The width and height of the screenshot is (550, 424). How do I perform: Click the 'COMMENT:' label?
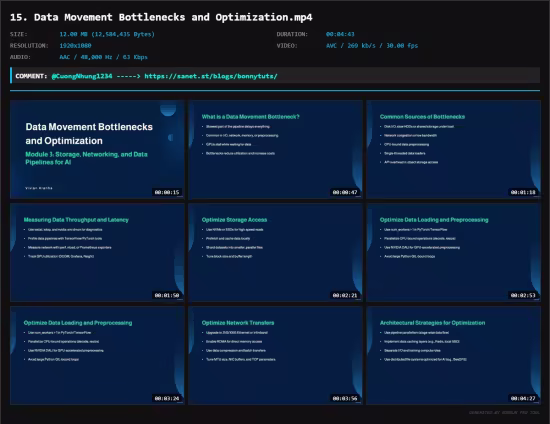click(x=31, y=76)
